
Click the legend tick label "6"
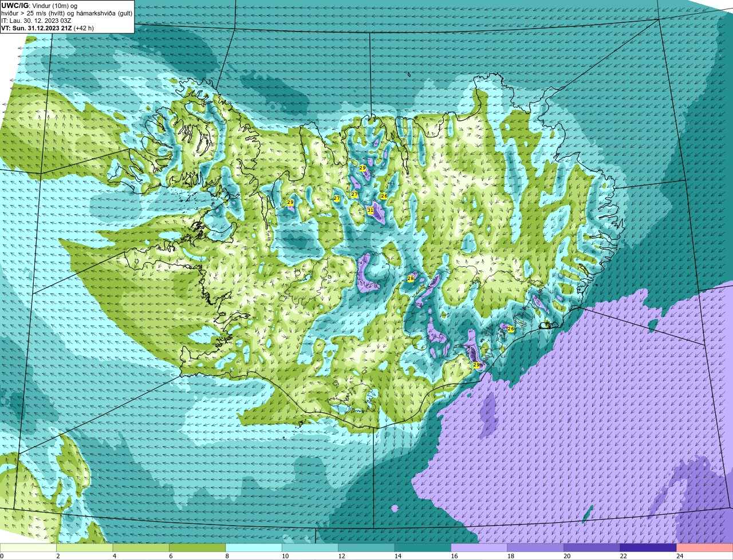tap(170, 556)
